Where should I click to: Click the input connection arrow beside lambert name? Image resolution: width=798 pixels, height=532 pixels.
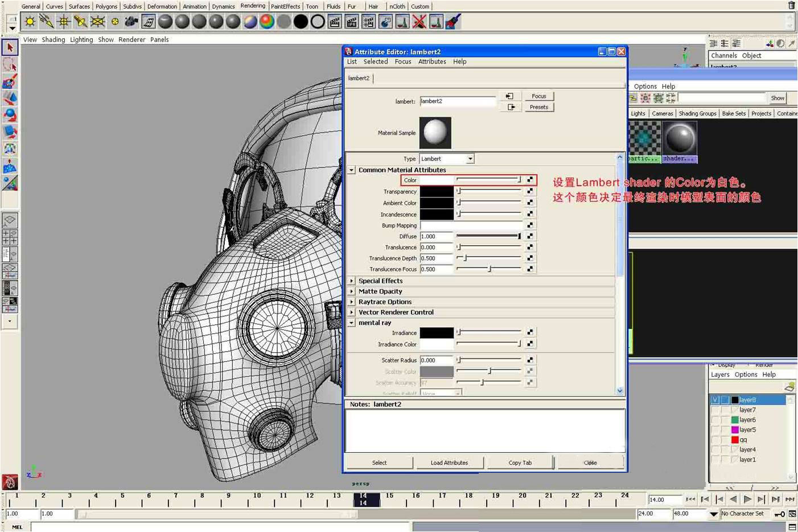(510, 96)
